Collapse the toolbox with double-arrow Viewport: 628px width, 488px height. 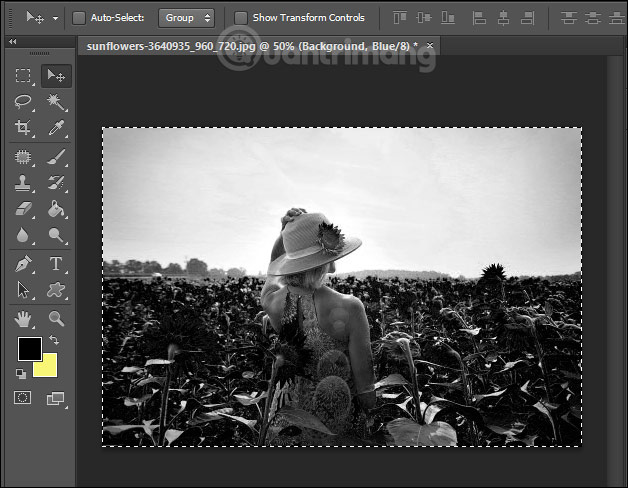13,41
